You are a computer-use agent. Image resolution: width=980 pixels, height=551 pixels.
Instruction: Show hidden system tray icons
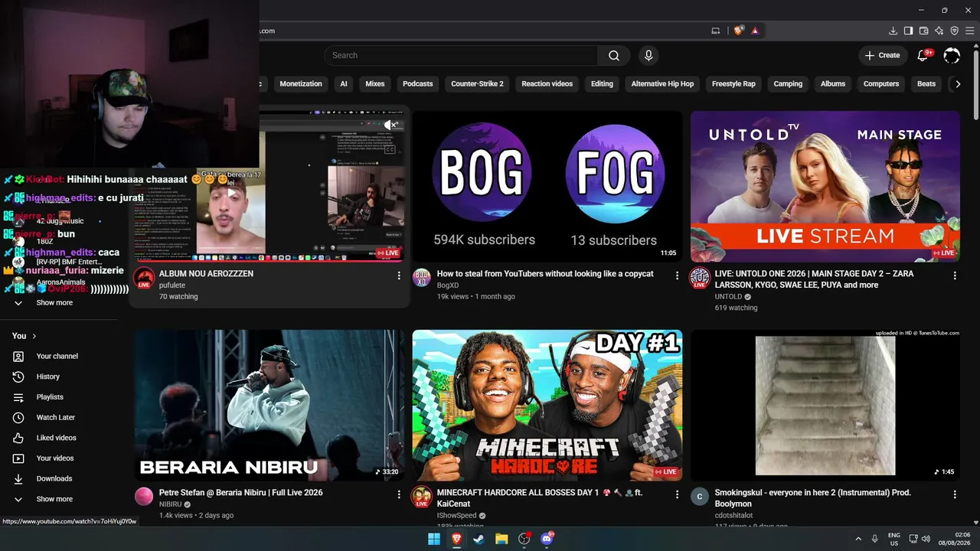pyautogui.click(x=858, y=539)
